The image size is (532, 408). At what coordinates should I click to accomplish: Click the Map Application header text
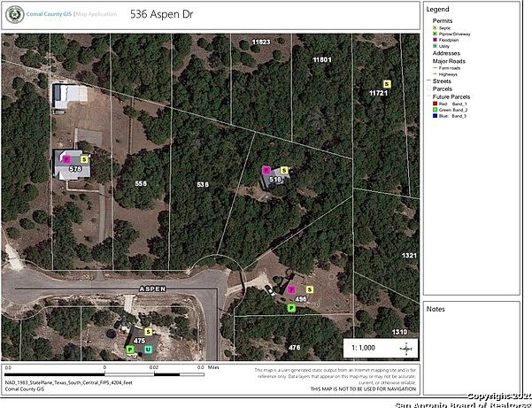click(x=96, y=14)
